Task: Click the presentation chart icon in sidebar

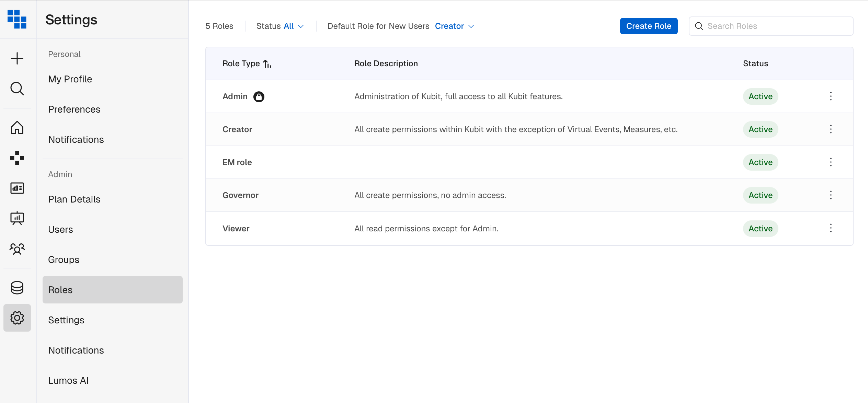Action: (17, 218)
